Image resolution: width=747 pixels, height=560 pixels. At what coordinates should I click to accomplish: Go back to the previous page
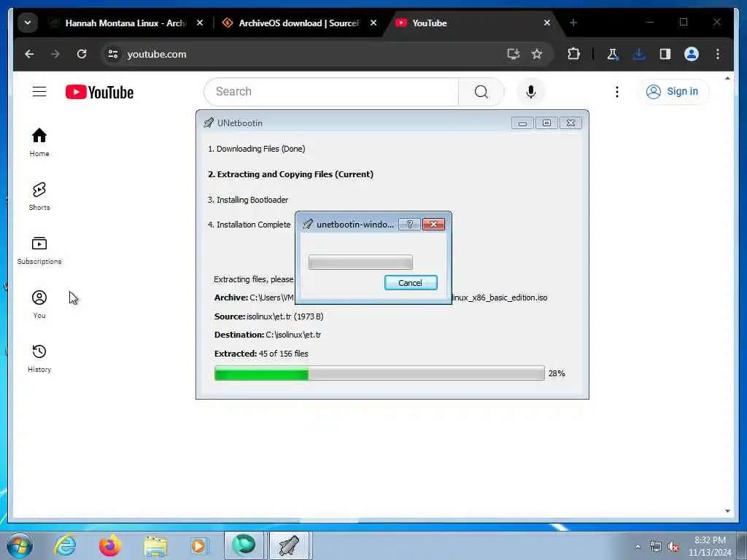(29, 54)
